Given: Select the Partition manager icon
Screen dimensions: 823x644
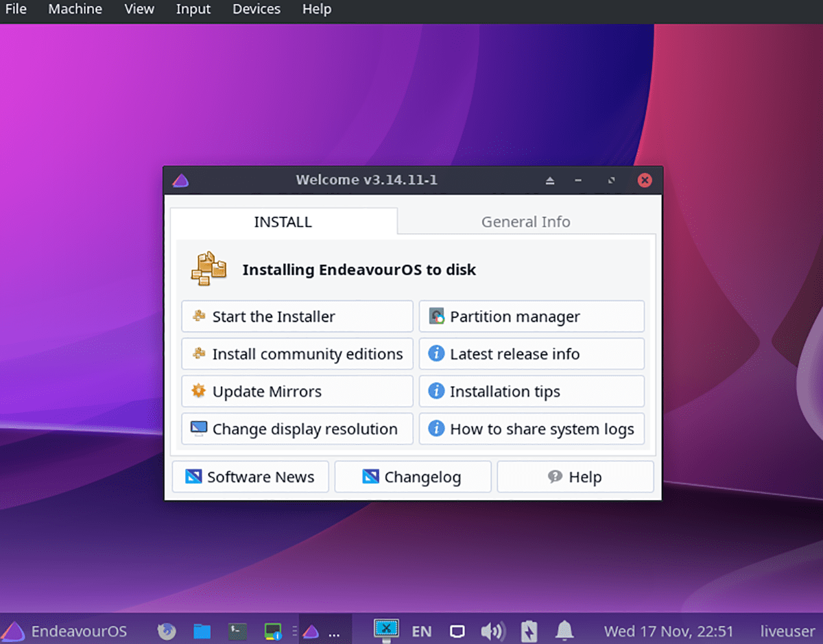Looking at the screenshot, I should click(x=438, y=316).
